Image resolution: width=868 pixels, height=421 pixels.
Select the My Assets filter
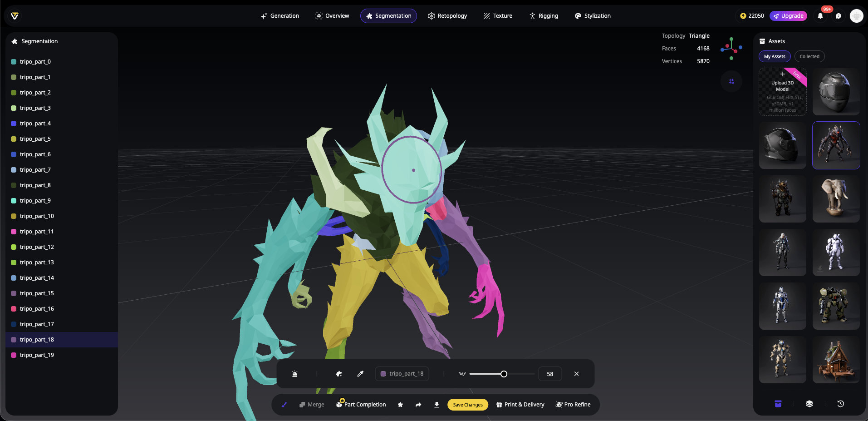click(775, 56)
